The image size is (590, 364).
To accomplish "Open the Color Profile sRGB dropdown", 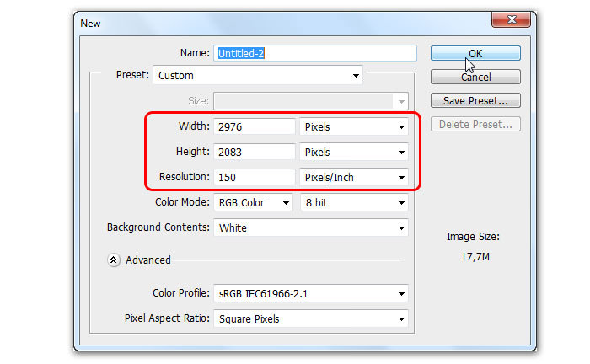I will click(x=311, y=293).
